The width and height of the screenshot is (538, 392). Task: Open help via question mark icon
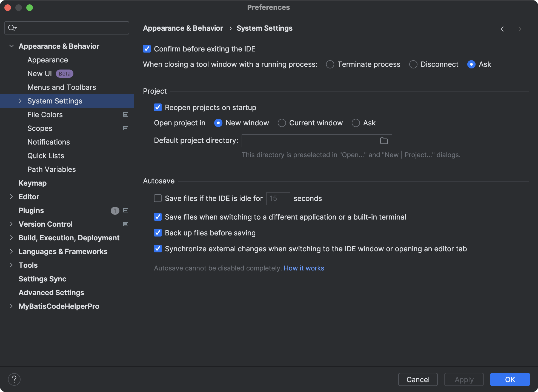14,379
